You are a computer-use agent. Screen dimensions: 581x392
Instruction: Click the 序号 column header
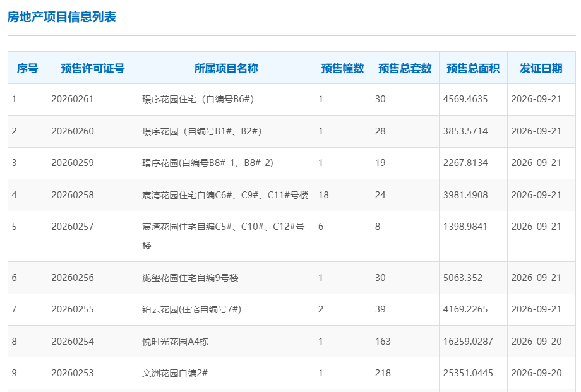point(27,68)
